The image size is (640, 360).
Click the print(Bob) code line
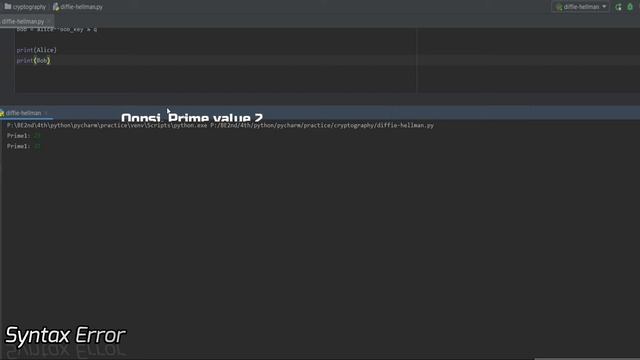33,61
